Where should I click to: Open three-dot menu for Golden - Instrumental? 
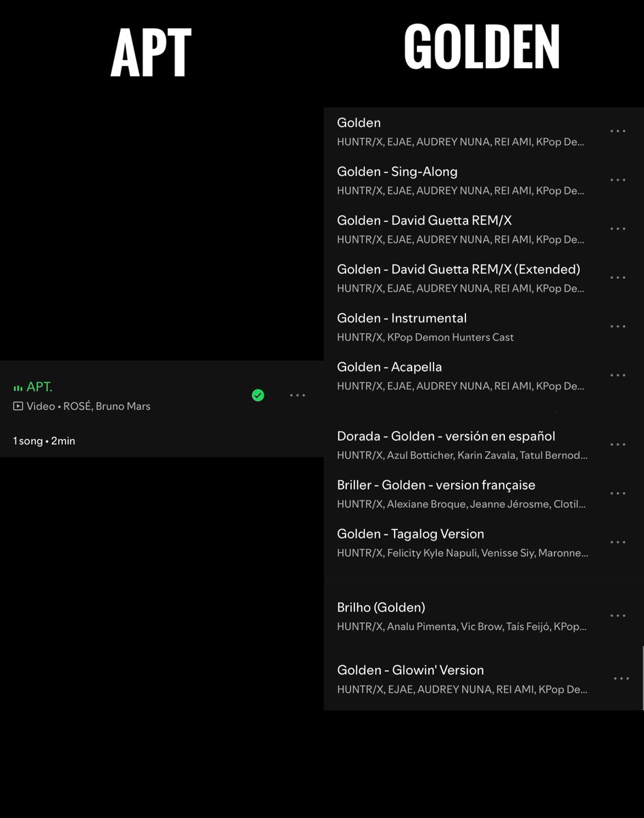pyautogui.click(x=617, y=327)
